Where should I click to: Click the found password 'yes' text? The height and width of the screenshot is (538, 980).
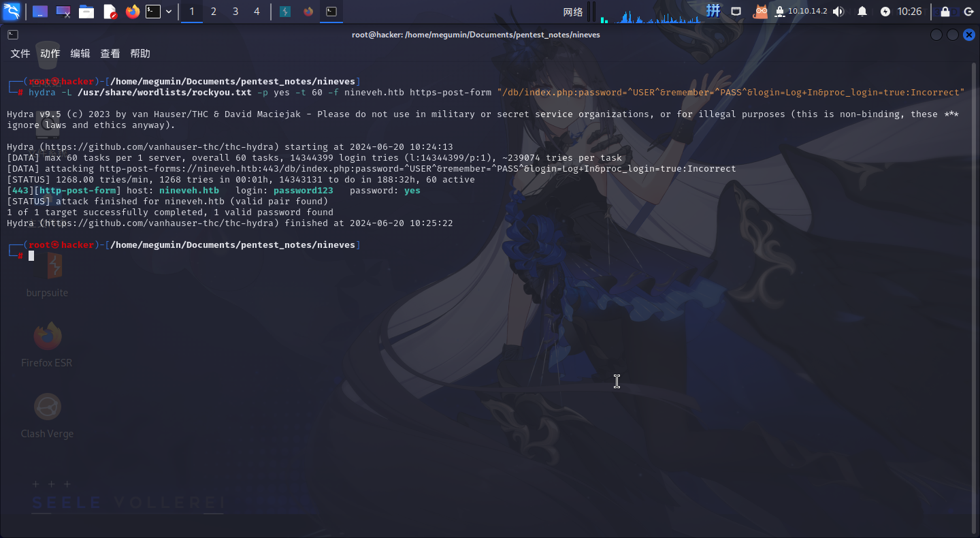[x=412, y=191]
